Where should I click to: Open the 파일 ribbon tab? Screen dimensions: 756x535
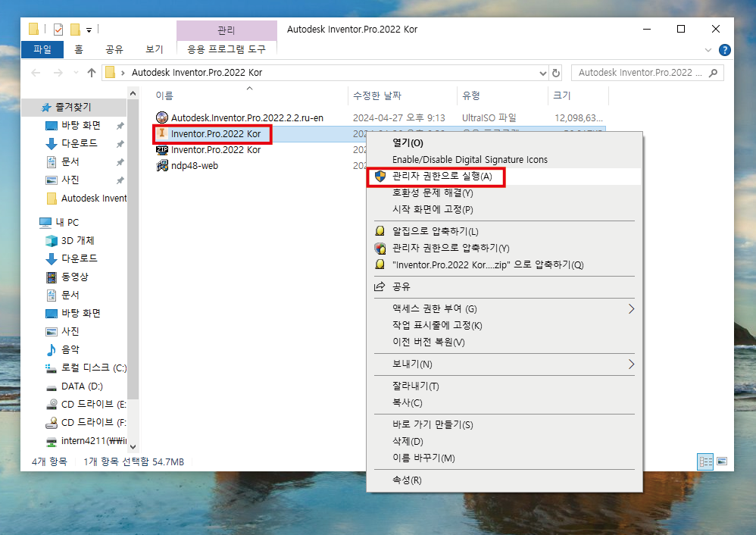[42, 49]
